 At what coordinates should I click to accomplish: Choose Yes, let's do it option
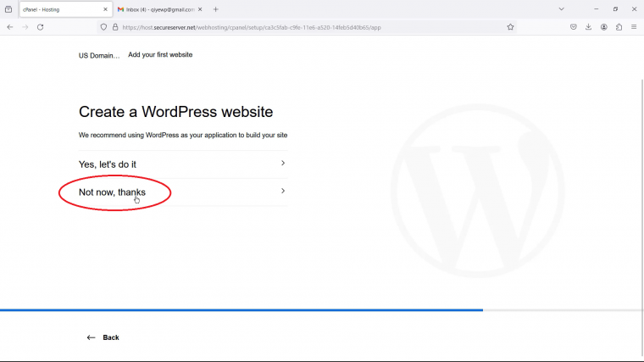point(183,164)
